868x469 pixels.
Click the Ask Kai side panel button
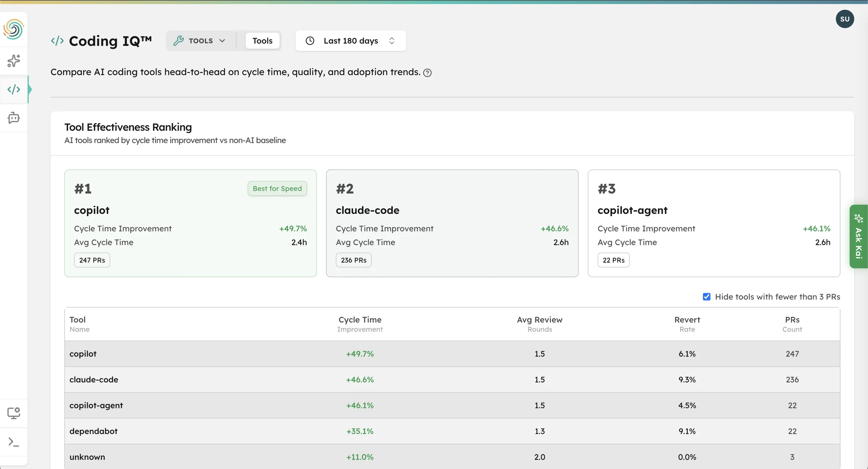click(859, 237)
